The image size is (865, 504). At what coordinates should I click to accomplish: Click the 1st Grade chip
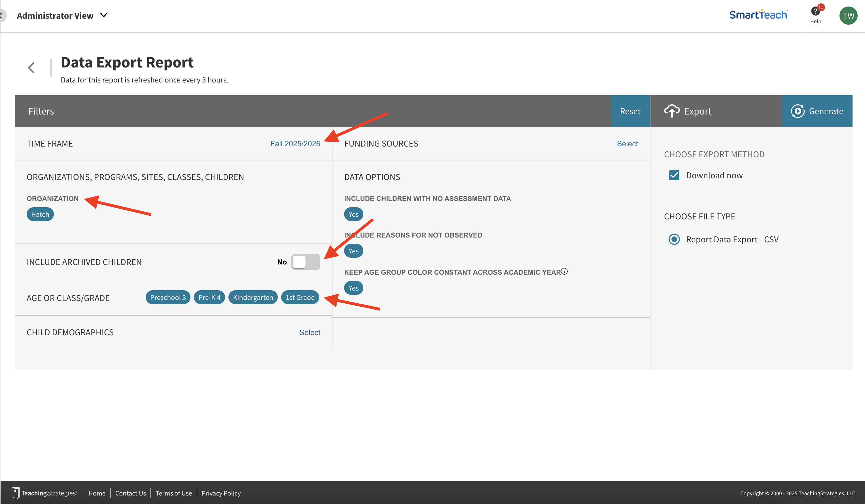300,297
